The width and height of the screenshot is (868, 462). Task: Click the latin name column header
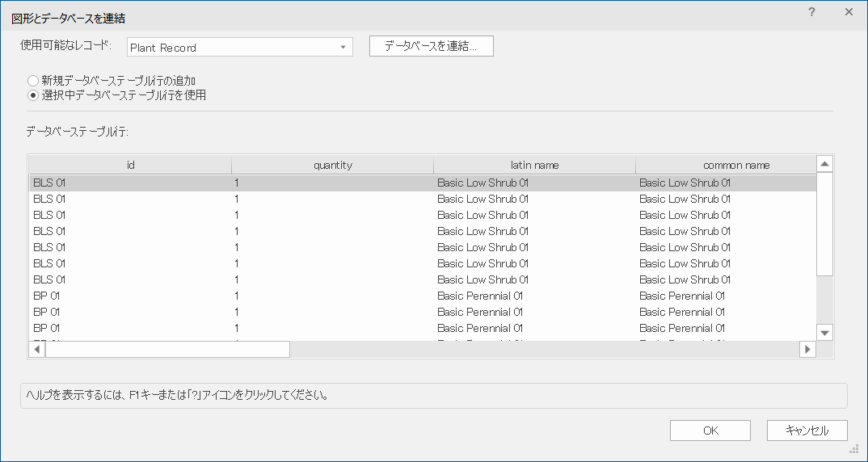534,165
